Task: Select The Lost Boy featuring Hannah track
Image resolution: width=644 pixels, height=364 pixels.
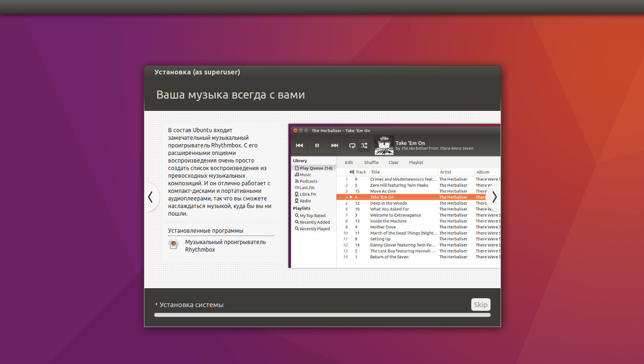Action: (x=419, y=251)
